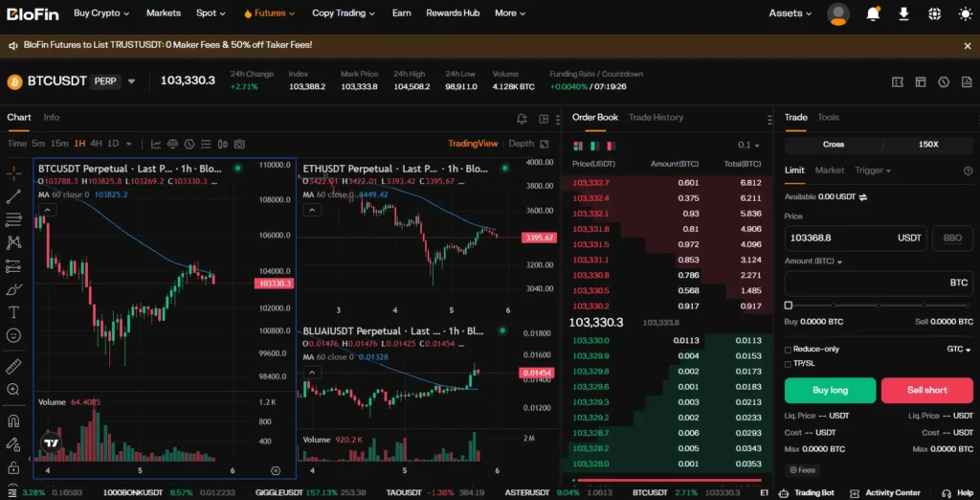Open the calculator help icon beside Trigger

click(969, 170)
